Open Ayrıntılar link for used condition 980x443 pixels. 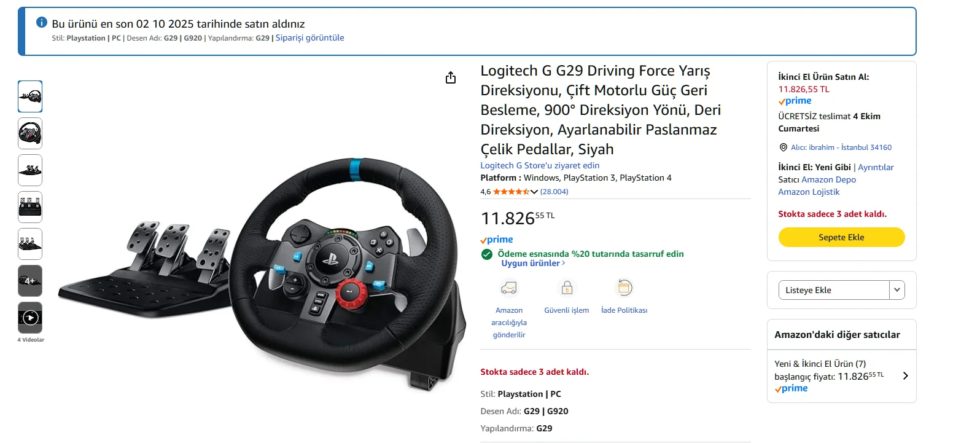click(x=876, y=167)
